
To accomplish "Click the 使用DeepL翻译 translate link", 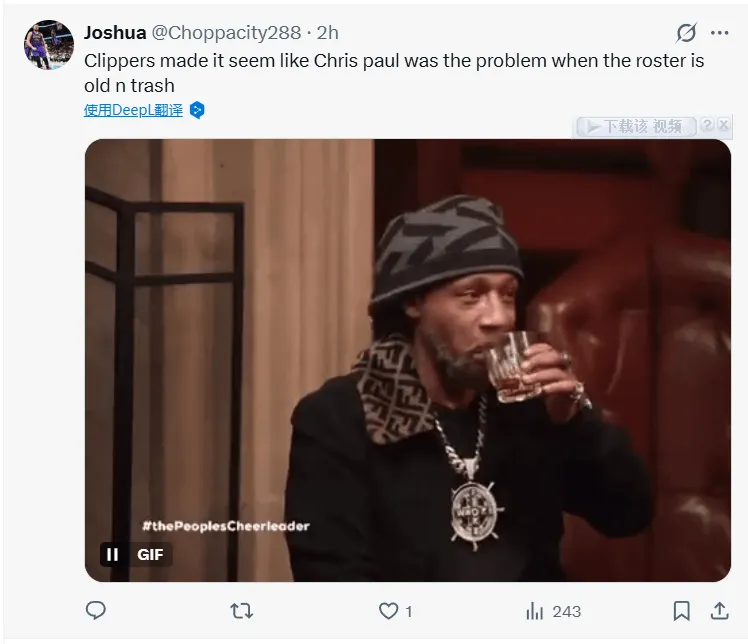I will click(x=133, y=110).
